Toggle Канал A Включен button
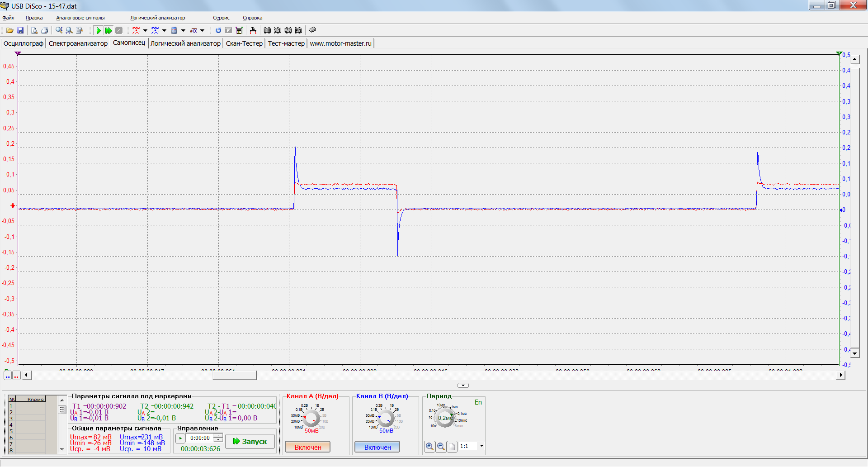Screen dimensions: 868x467 tap(308, 447)
